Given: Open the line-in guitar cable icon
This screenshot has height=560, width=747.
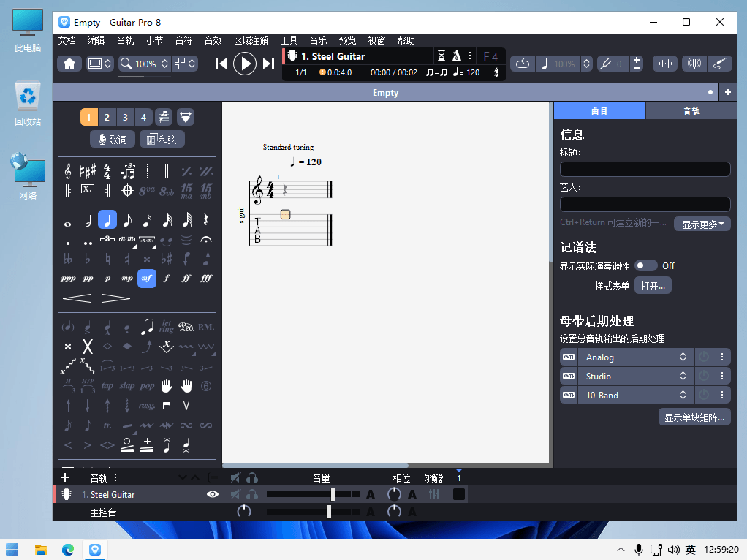Looking at the screenshot, I should (x=719, y=64).
